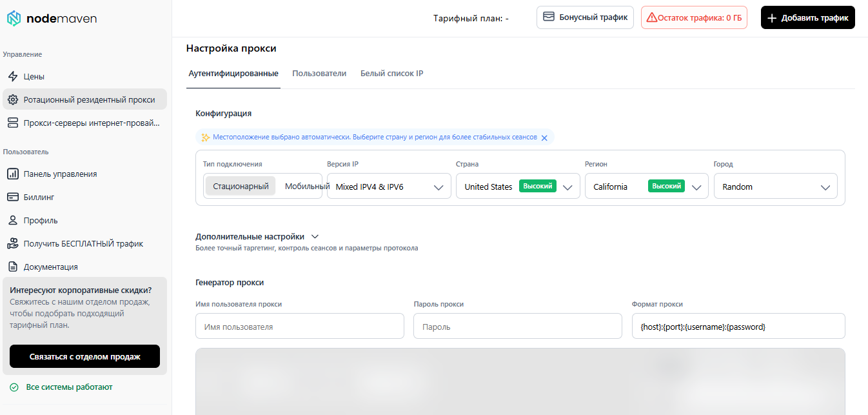The width and height of the screenshot is (868, 415).
Task: Click Связаться с отделом продаж button
Action: click(84, 356)
